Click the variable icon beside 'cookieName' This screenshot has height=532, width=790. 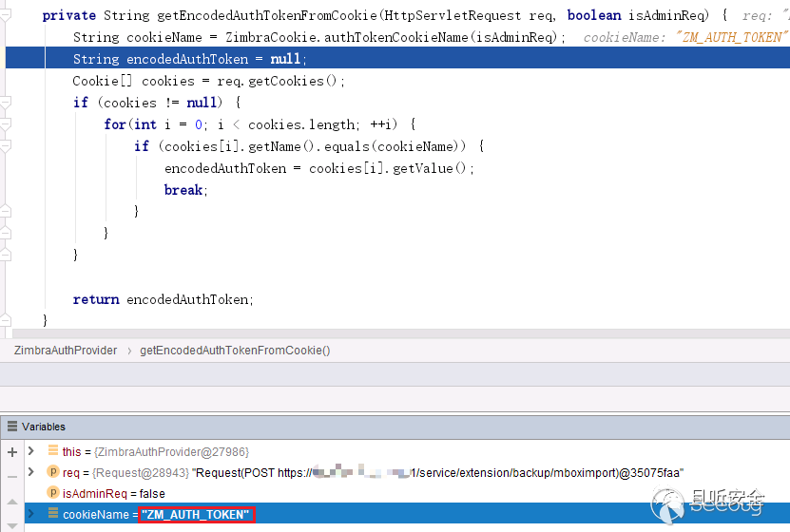tap(53, 513)
